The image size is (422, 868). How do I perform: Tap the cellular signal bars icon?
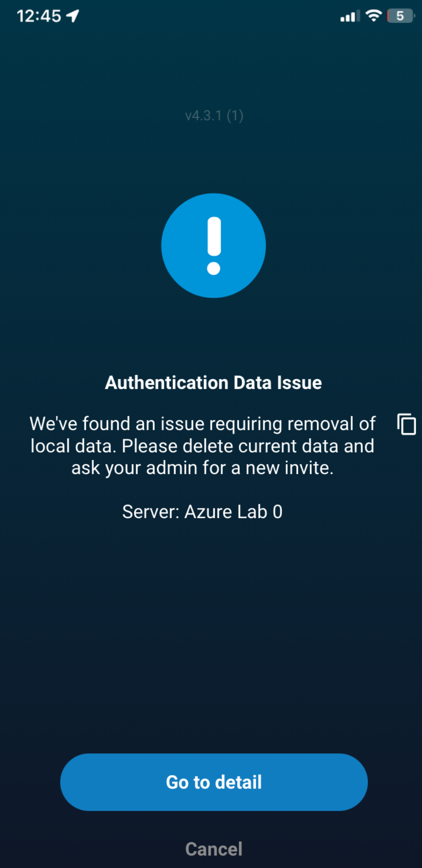[350, 17]
